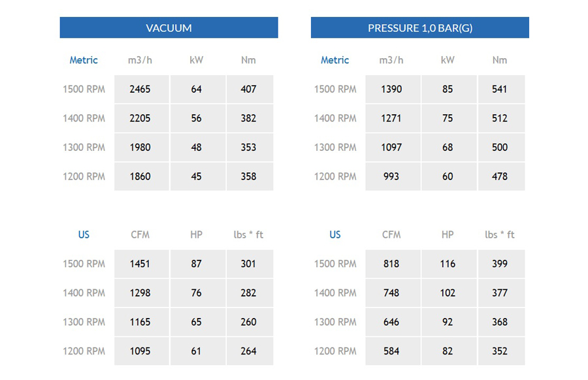Click the 407 Nm vacuum cell
Screen dimensions: 588x380
click(x=250, y=89)
